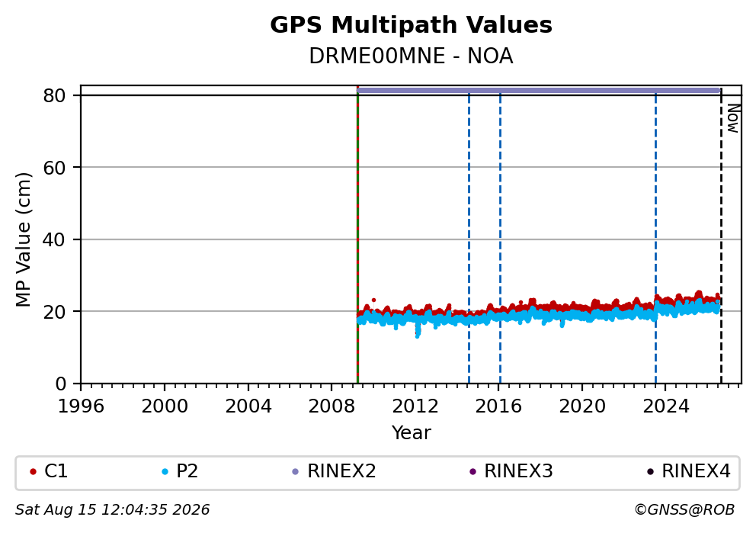Click the 2008 x-axis tick label
The height and width of the screenshot is (533, 756).
pos(332,406)
